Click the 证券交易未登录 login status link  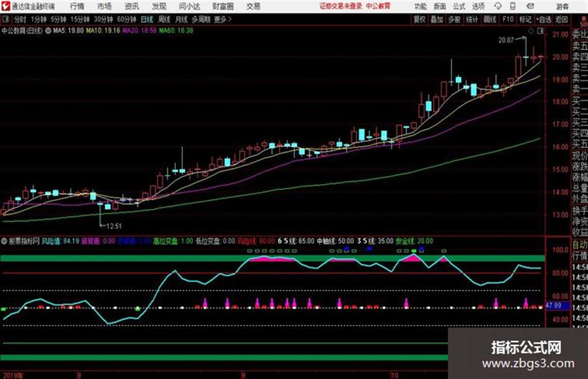pos(341,6)
